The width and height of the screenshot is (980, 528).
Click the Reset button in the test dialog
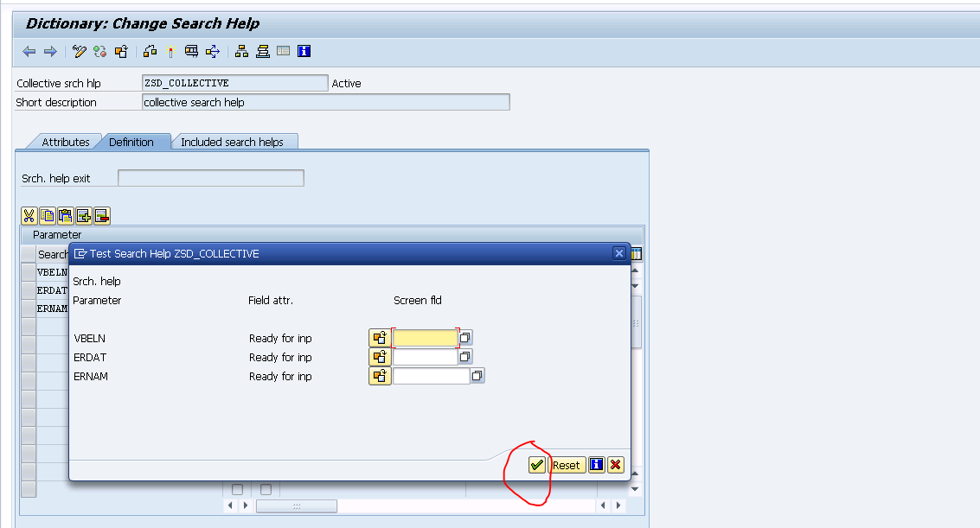pyautogui.click(x=566, y=465)
